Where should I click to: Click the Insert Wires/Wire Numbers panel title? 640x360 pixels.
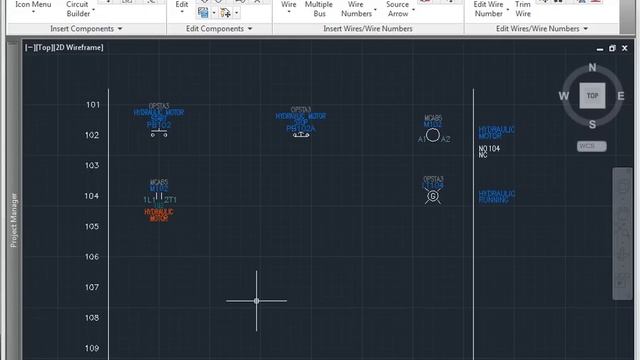pos(368,29)
